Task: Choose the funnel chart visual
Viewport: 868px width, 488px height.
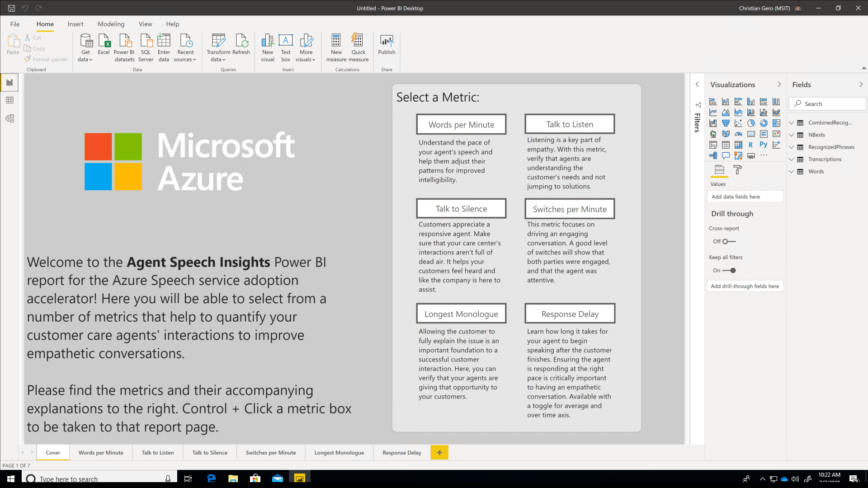Action: (x=726, y=123)
